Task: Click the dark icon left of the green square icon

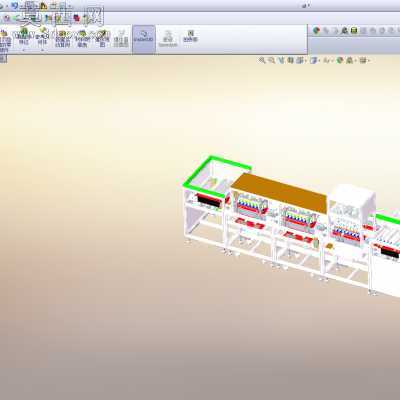Action: (345, 31)
